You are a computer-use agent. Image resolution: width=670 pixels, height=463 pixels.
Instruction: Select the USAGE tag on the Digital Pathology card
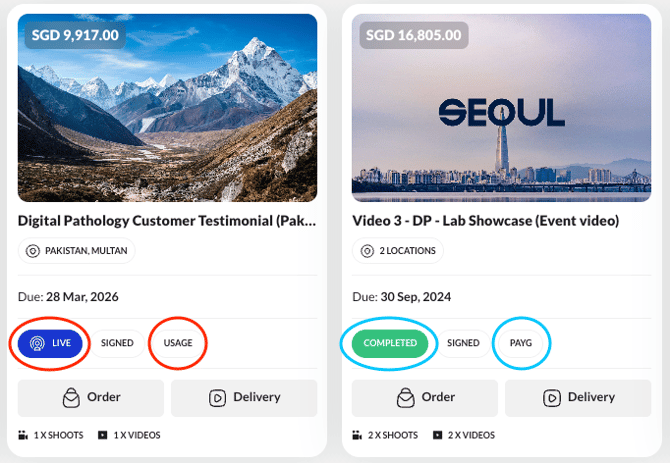[x=178, y=343]
